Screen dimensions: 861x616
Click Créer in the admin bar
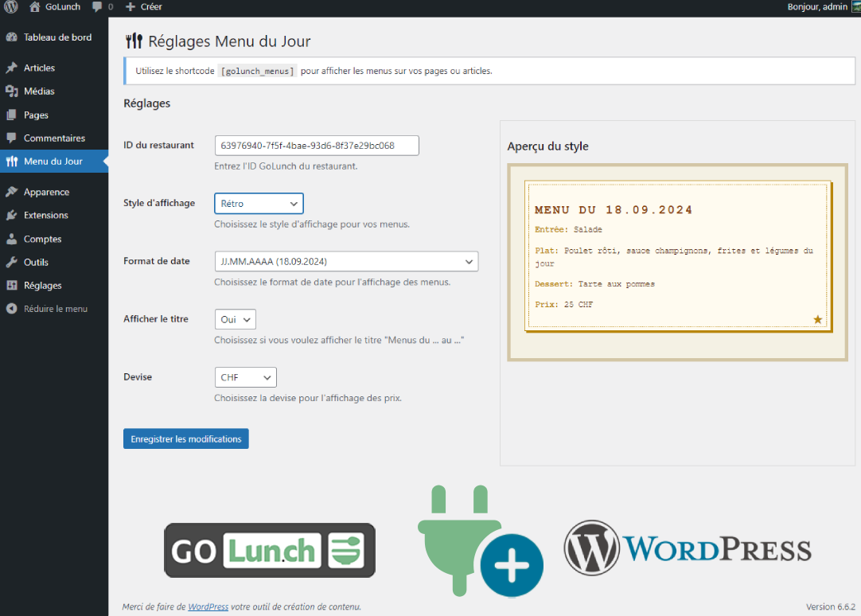pos(151,6)
